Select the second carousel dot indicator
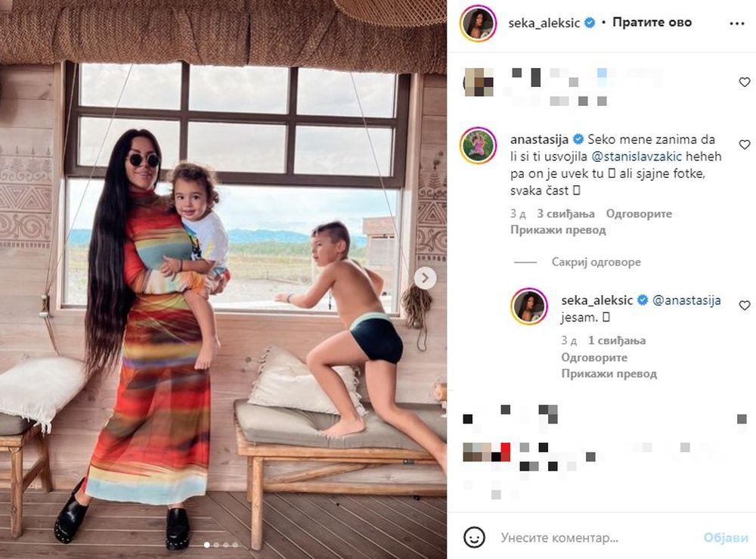Screen dimensions: 756x559 216,545
